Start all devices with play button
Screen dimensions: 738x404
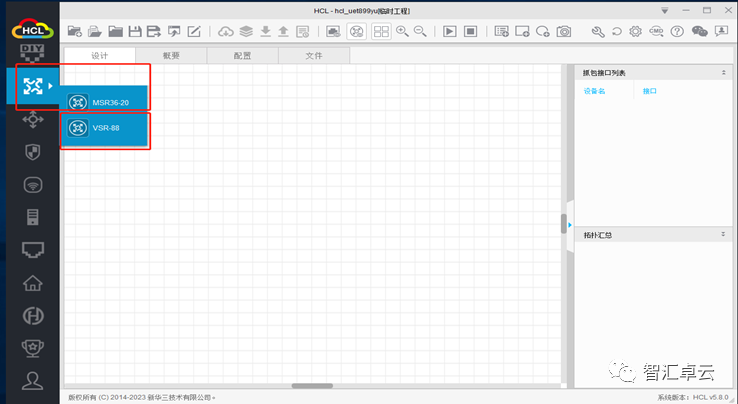(x=450, y=32)
